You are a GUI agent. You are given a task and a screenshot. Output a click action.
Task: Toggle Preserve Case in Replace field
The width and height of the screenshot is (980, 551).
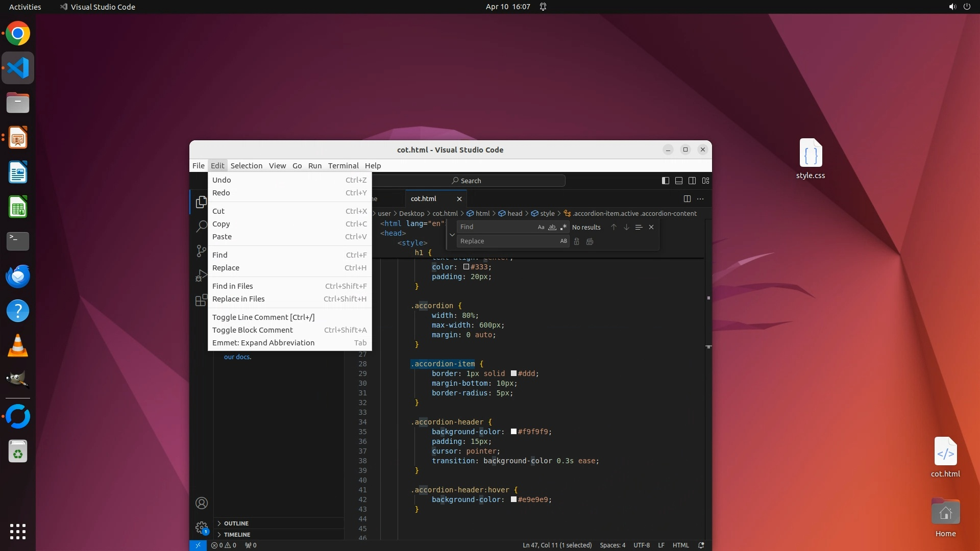tap(563, 241)
